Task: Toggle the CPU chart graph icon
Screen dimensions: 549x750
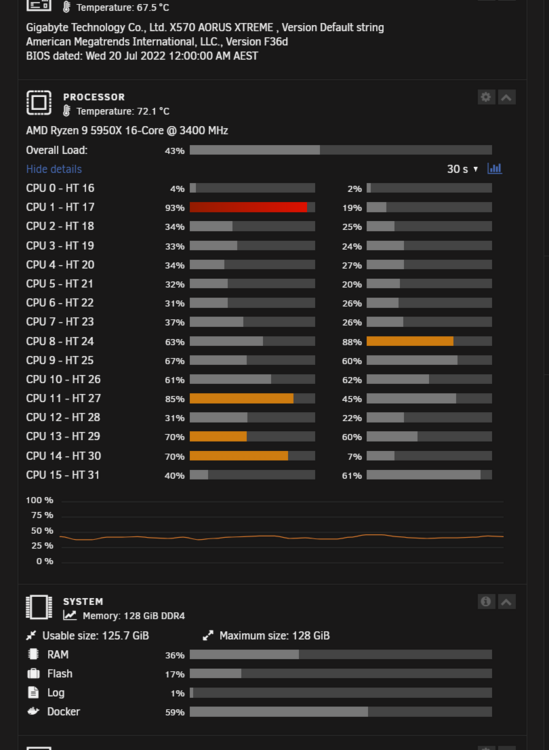Action: (x=494, y=168)
